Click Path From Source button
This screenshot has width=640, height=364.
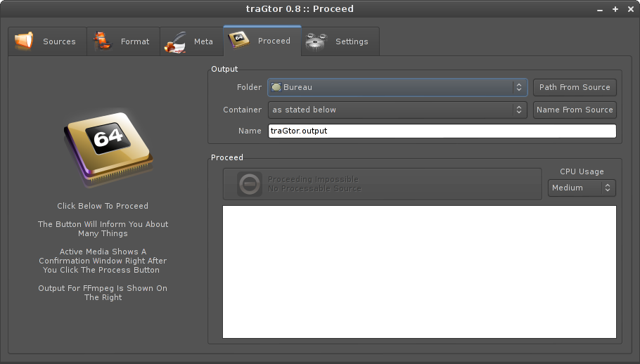tap(575, 87)
